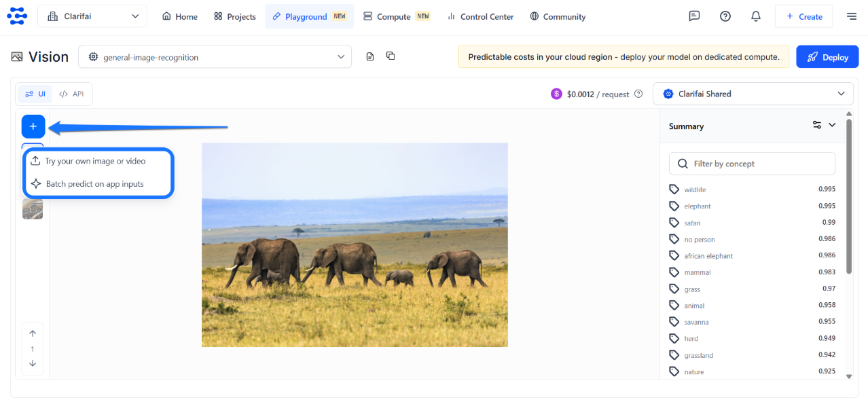
Task: Go to the Projects tab
Action: [234, 16]
